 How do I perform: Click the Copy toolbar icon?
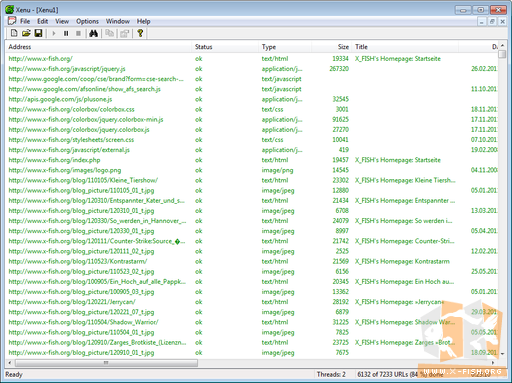[109, 33]
